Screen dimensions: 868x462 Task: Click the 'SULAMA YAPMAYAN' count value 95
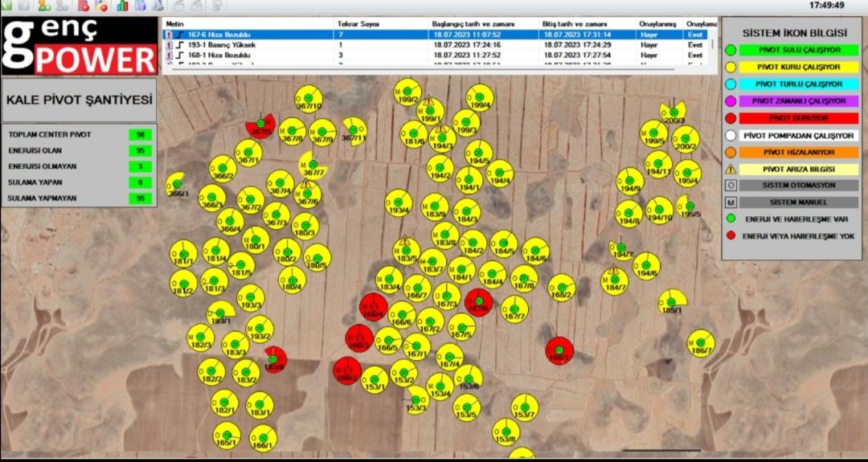(x=140, y=198)
